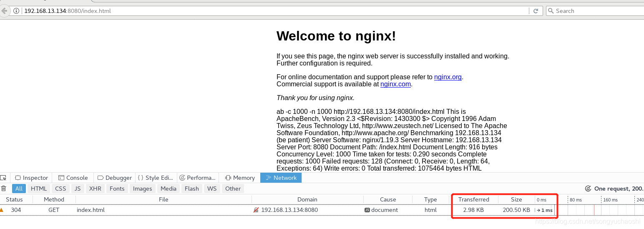
Task: Sort requests by Domain column header
Action: tap(307, 199)
